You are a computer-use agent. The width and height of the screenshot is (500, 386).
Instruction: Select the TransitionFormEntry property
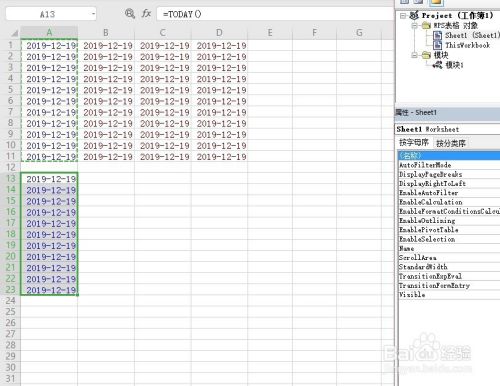[449, 285]
